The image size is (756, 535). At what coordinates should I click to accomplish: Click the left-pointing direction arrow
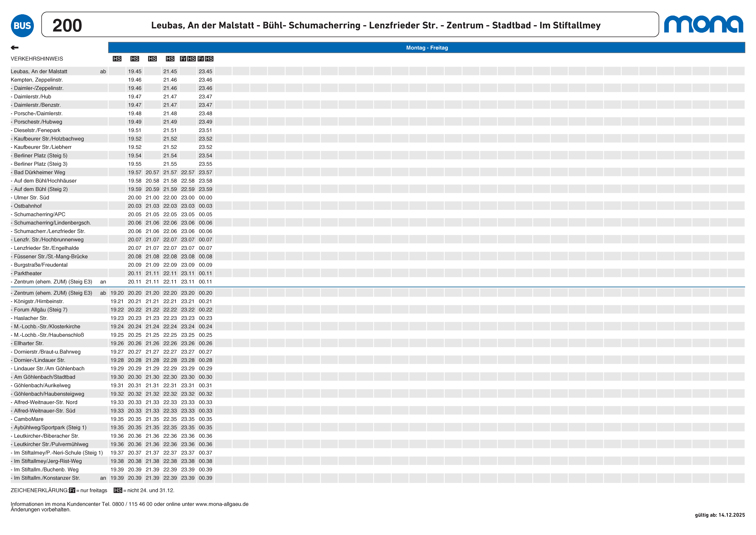tap(14, 48)
